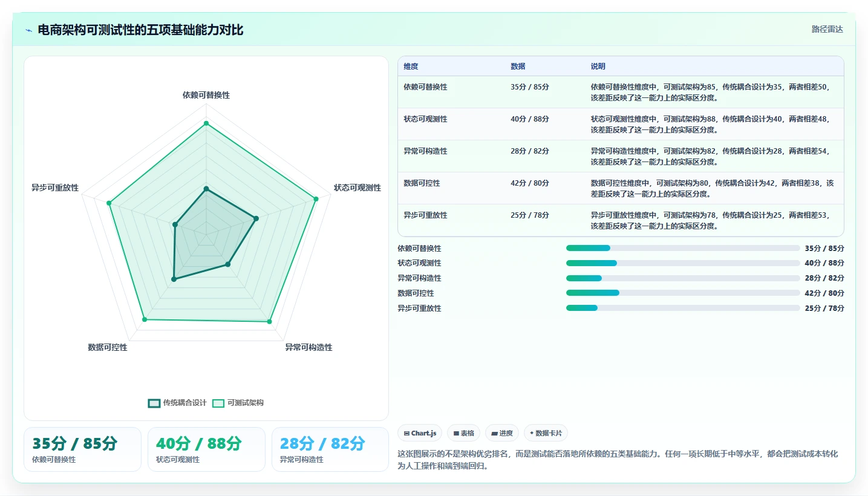Click the page title 电商架构可测试性的五项基础能力对比
This screenshot has height=496, width=868.
coord(140,30)
